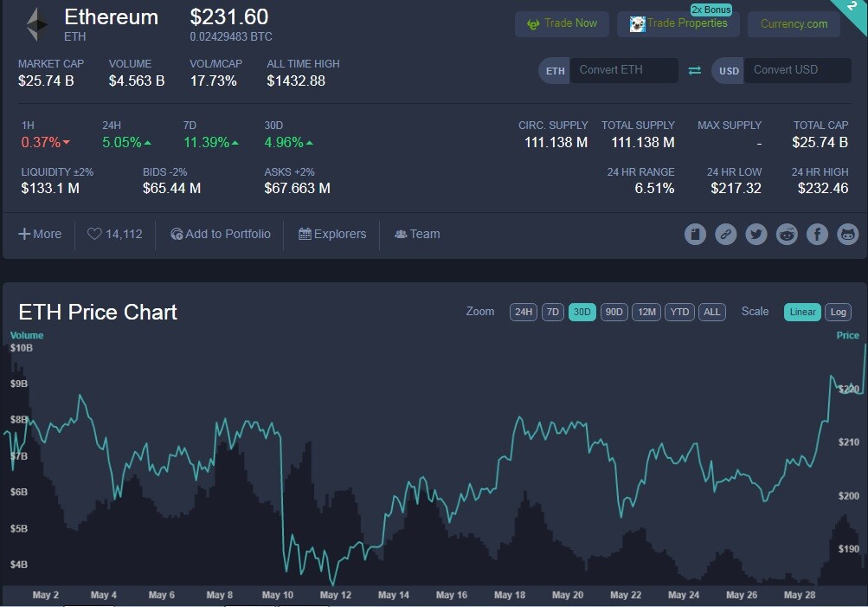868x607 pixels.
Task: Click the Volume axis label
Action: click(x=27, y=335)
